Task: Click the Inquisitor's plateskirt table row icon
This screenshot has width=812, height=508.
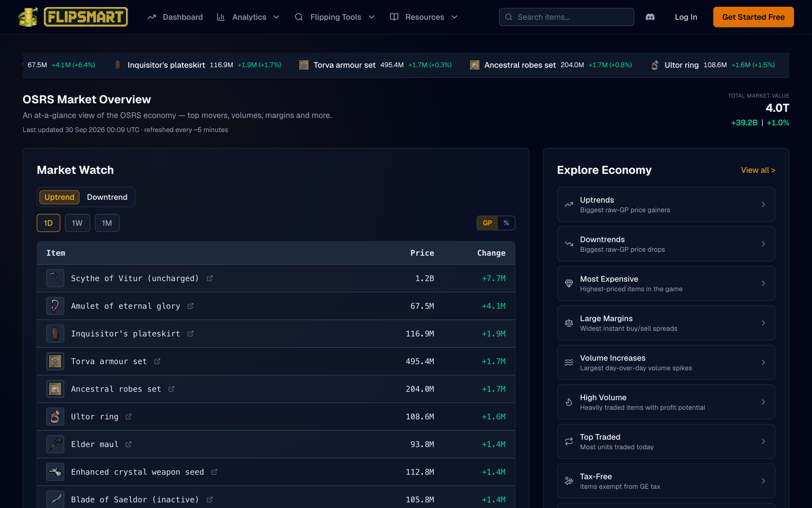Action: point(55,334)
